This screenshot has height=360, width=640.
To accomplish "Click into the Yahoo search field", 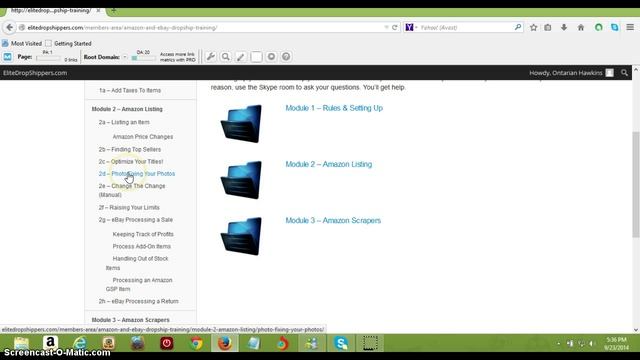I will tap(465, 27).
